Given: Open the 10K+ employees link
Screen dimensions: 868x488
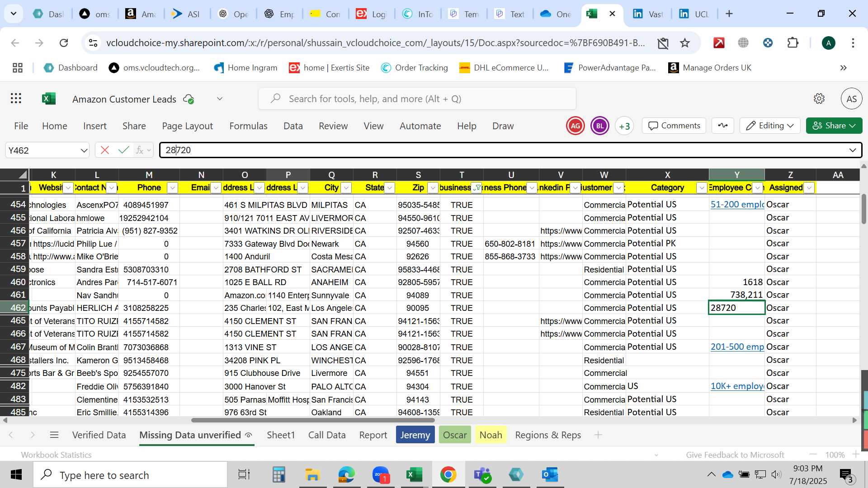Looking at the screenshot, I should pos(737,386).
